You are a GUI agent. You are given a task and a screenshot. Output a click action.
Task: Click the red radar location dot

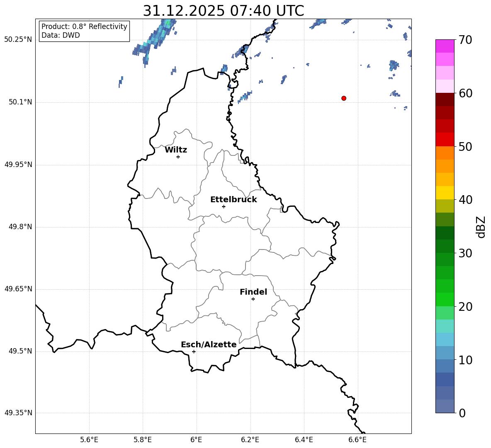[344, 98]
